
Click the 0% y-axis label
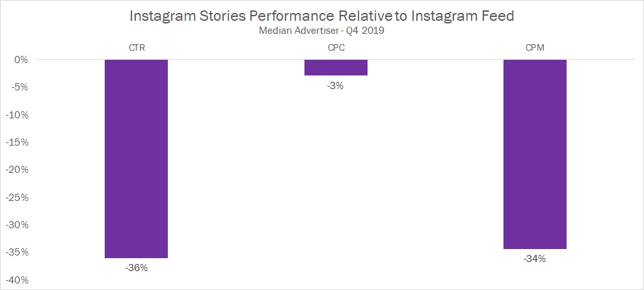click(x=21, y=60)
